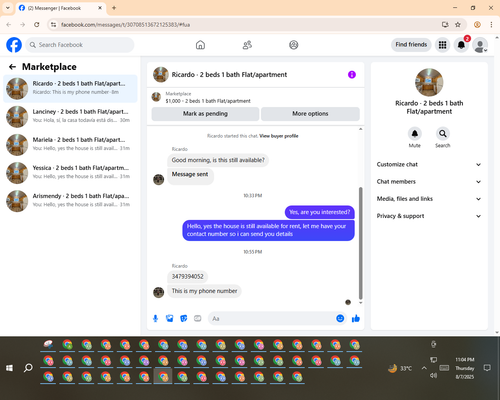
Task: Open the Friends icon in top navigation
Action: pos(247,45)
